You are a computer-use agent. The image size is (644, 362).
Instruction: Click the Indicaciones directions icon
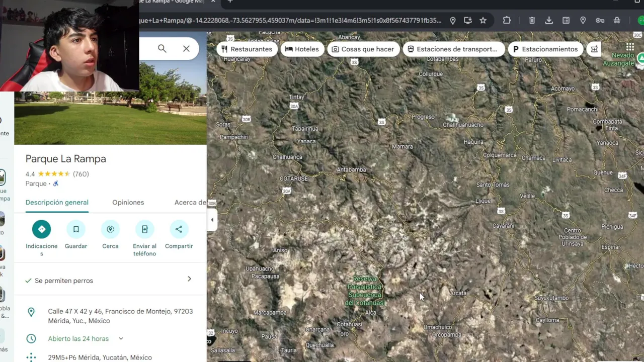[x=42, y=229]
